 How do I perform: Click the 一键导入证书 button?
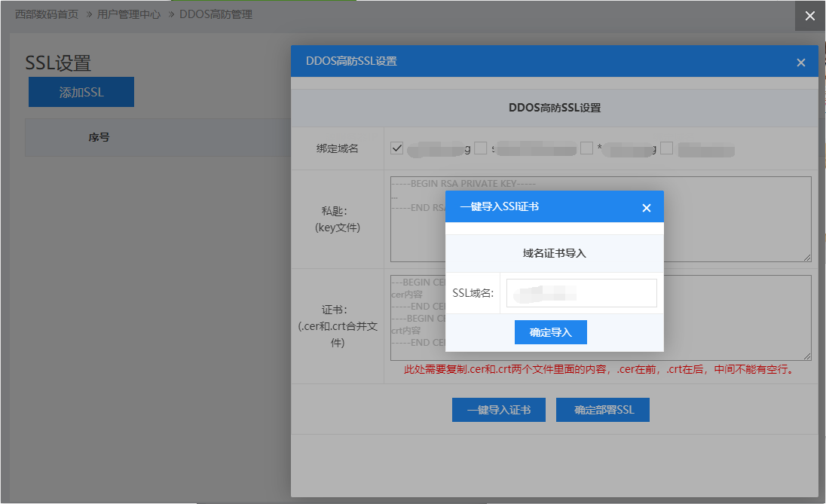point(498,410)
